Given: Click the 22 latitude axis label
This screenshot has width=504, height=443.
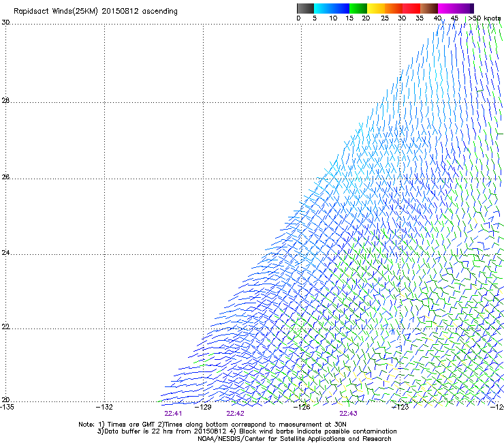Looking at the screenshot, I should [x=5, y=326].
